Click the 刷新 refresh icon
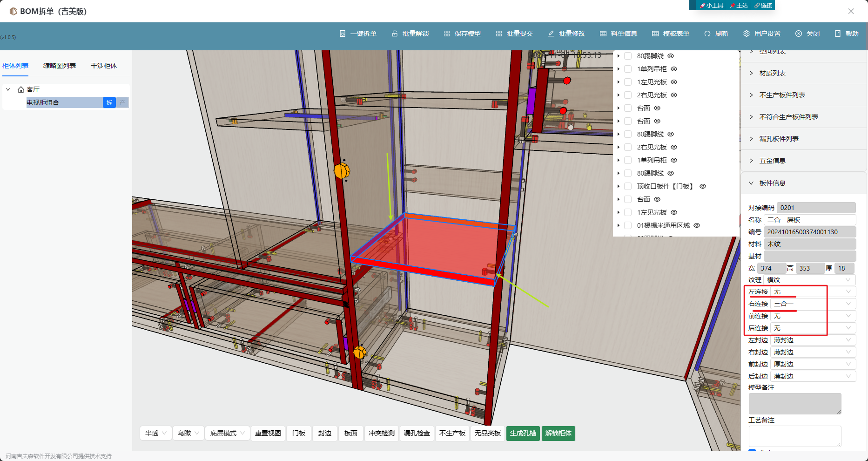 coord(707,34)
